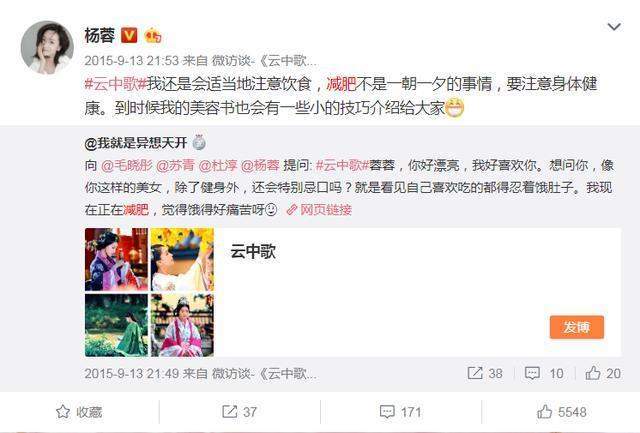Repost the quoted post with 38 shares
The height and width of the screenshot is (433, 640).
pos(485,373)
